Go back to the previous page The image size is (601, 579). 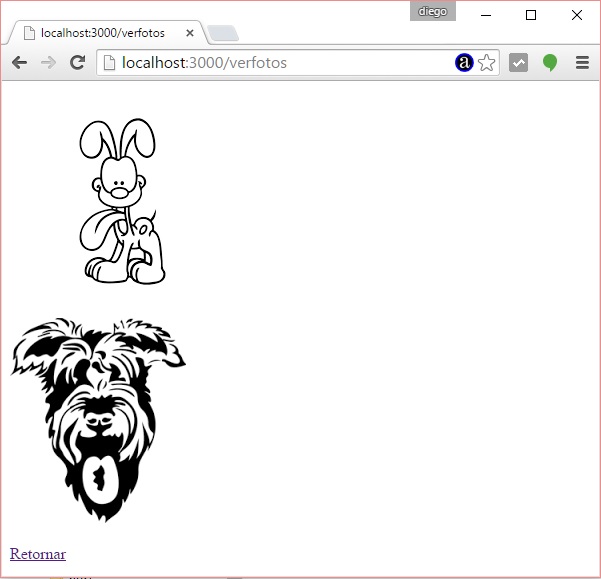coord(19,62)
